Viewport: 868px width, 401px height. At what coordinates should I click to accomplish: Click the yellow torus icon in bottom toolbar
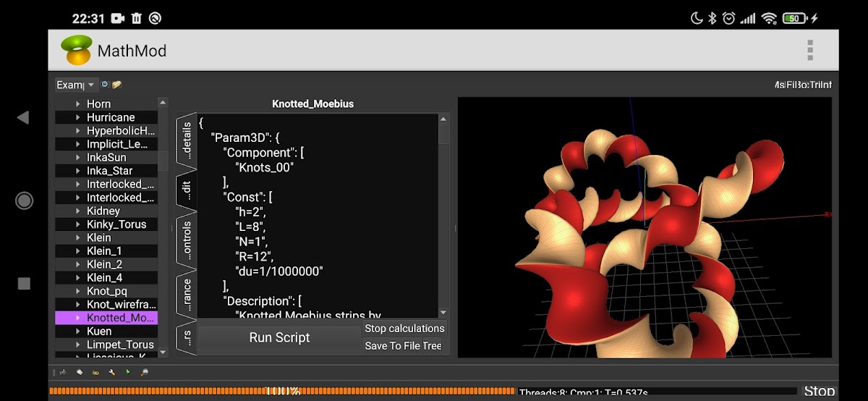[x=95, y=372]
